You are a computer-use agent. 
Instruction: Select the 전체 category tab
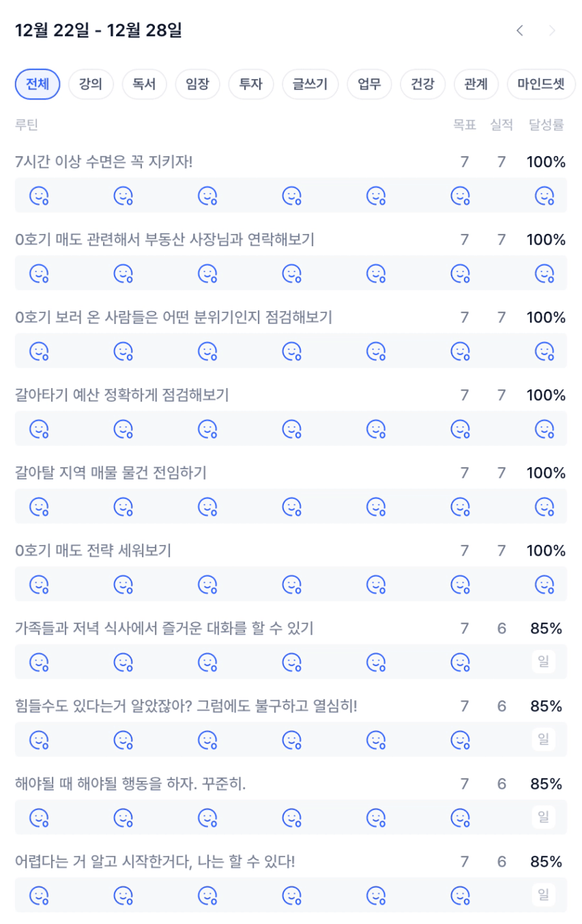coord(38,85)
